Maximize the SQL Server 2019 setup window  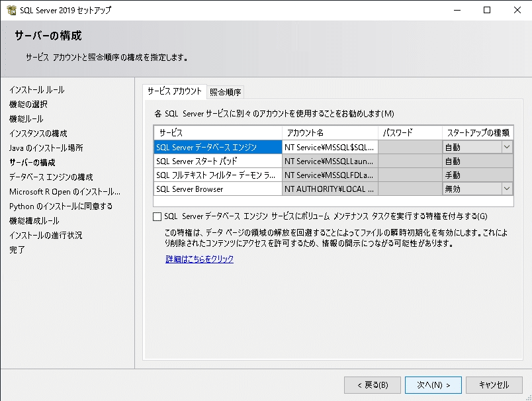[487, 10]
